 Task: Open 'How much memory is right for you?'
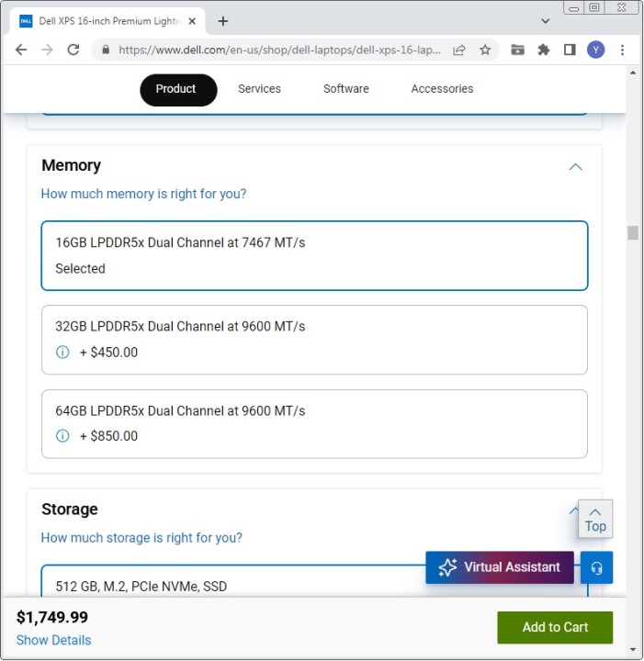(x=143, y=194)
